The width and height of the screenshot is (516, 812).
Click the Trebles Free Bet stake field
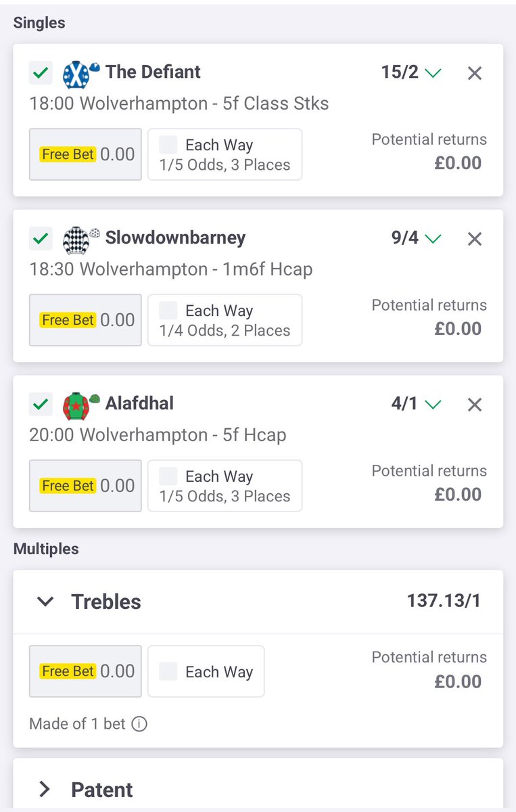(85, 671)
